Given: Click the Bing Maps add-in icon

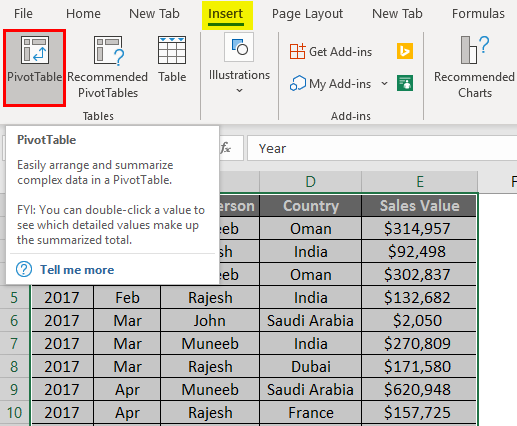Looking at the screenshot, I should [x=405, y=51].
